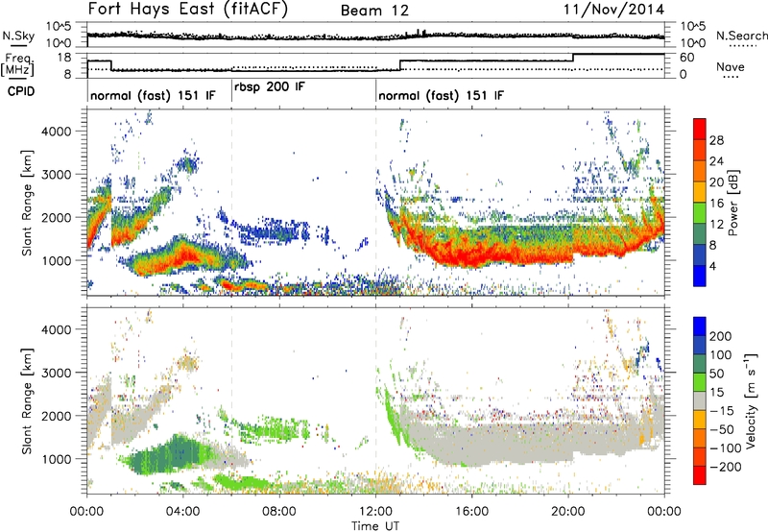Click the blue bottom of the power colorbar
The height and width of the screenshot is (532, 768).
pos(700,276)
